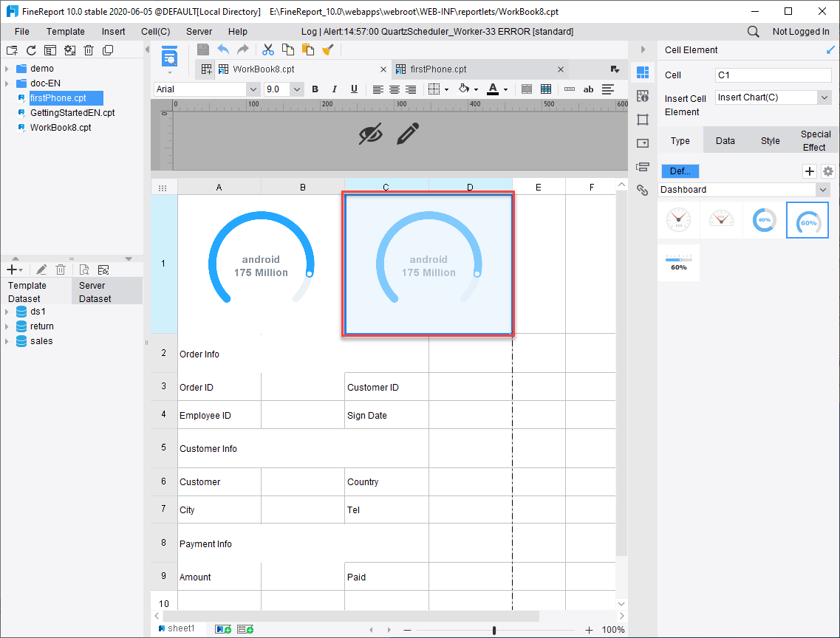Viewport: 840px width, 638px height.
Task: Switch to Server Dataset tab
Action: tap(106, 292)
